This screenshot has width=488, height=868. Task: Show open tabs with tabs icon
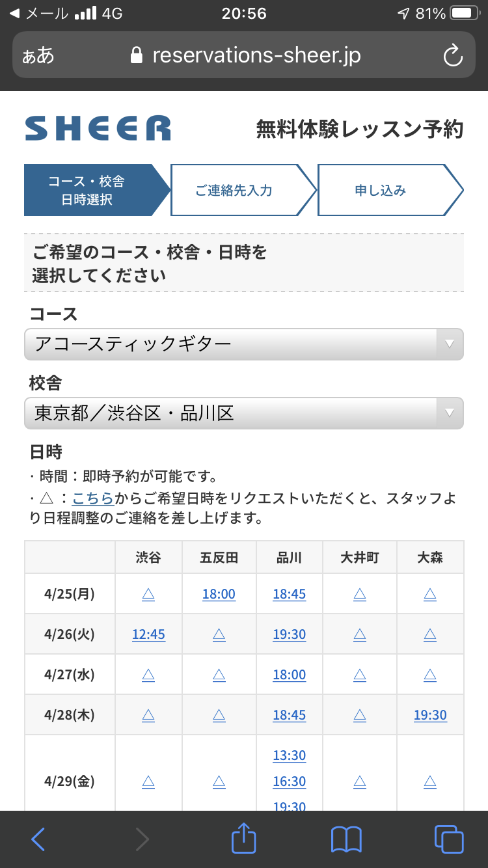tap(449, 839)
